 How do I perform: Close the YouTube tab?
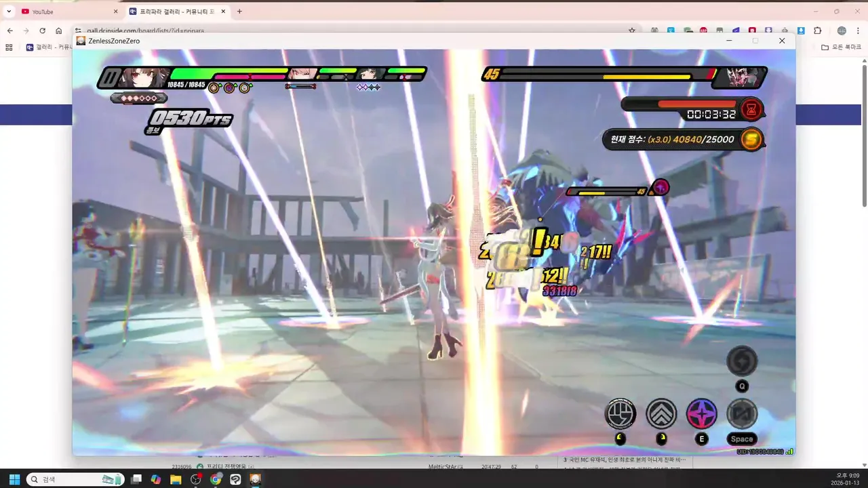(x=115, y=12)
